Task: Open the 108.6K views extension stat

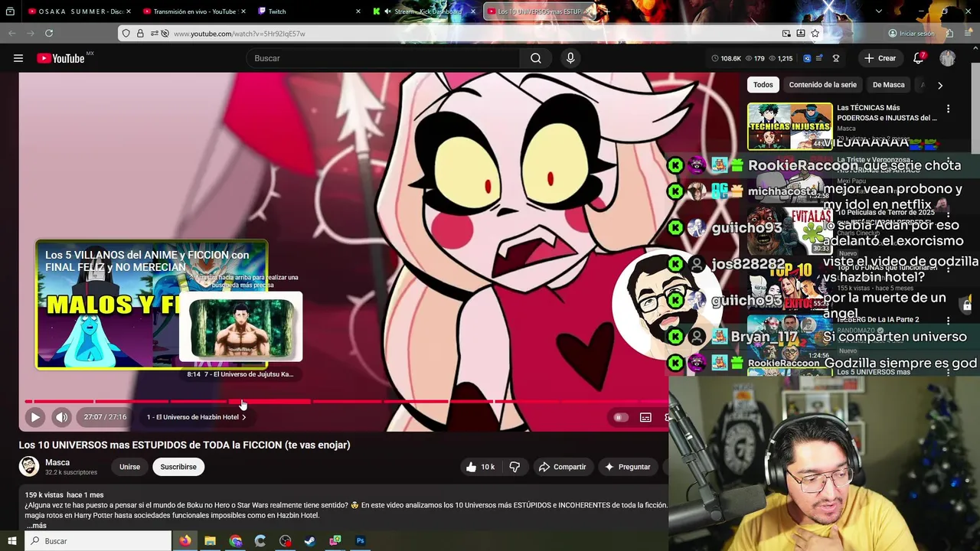Action: click(727, 58)
